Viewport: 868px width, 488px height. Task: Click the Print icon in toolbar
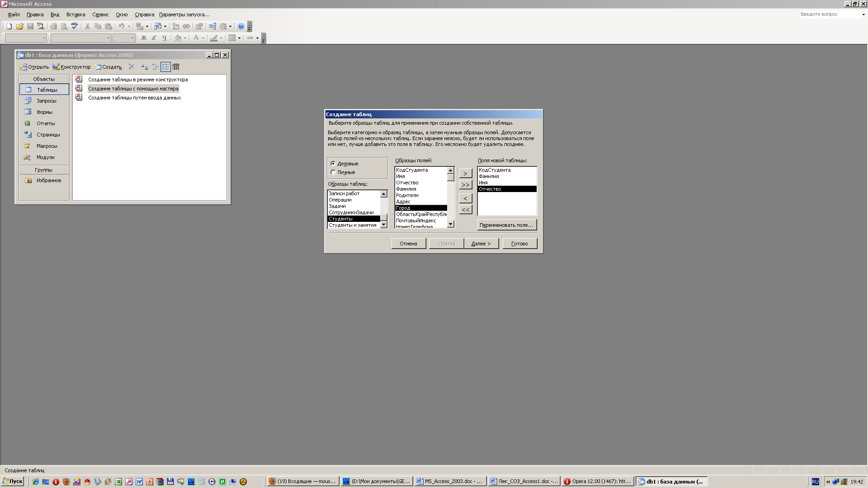pos(53,26)
